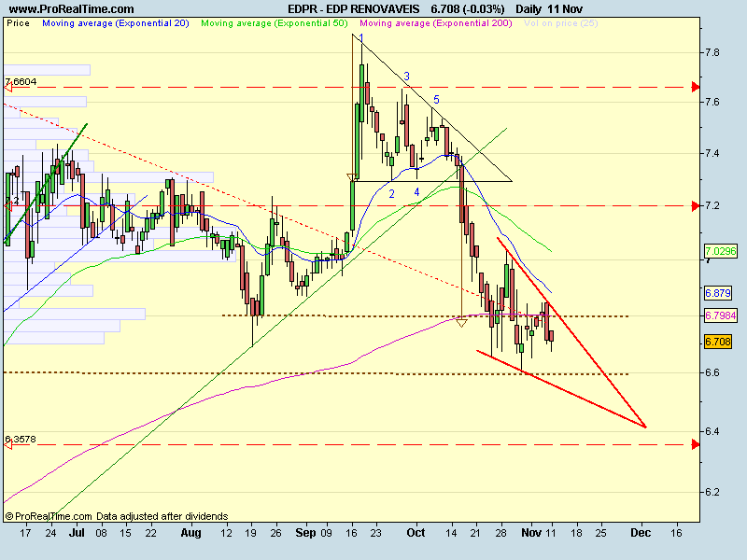Image resolution: width=747 pixels, height=560 pixels.
Task: Click the 6.3578 support level label
Action: (21, 439)
